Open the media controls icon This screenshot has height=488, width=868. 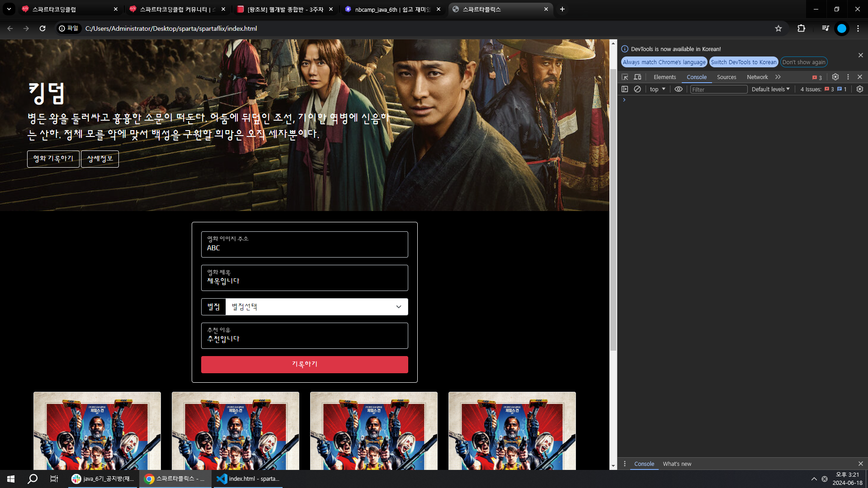pyautogui.click(x=825, y=28)
